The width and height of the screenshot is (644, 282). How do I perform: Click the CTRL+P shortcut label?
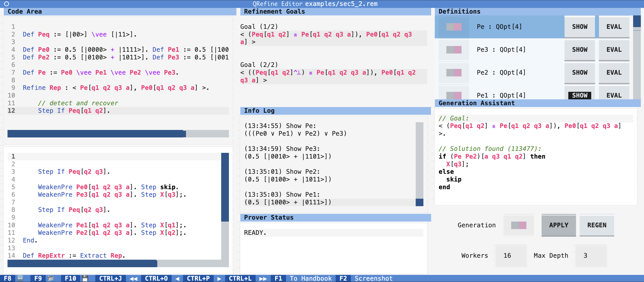[198, 278]
